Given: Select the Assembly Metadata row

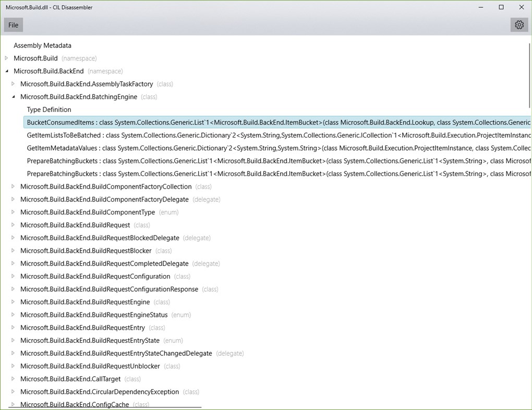Looking at the screenshot, I should coord(42,45).
